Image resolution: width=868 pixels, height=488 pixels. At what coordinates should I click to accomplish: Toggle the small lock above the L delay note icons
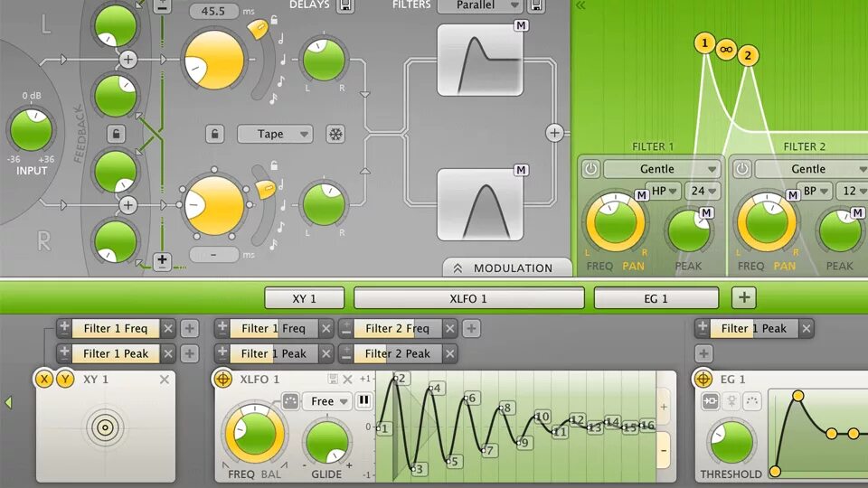click(x=273, y=20)
